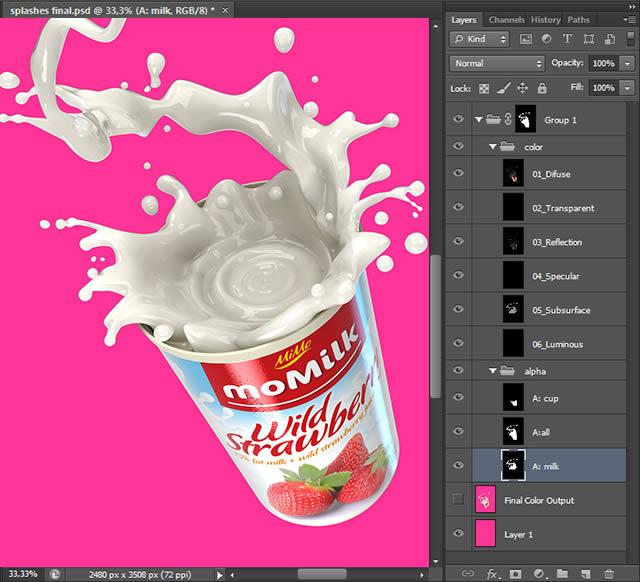Toggle layer filtering switch on or off
640x582 pixels.
click(630, 38)
